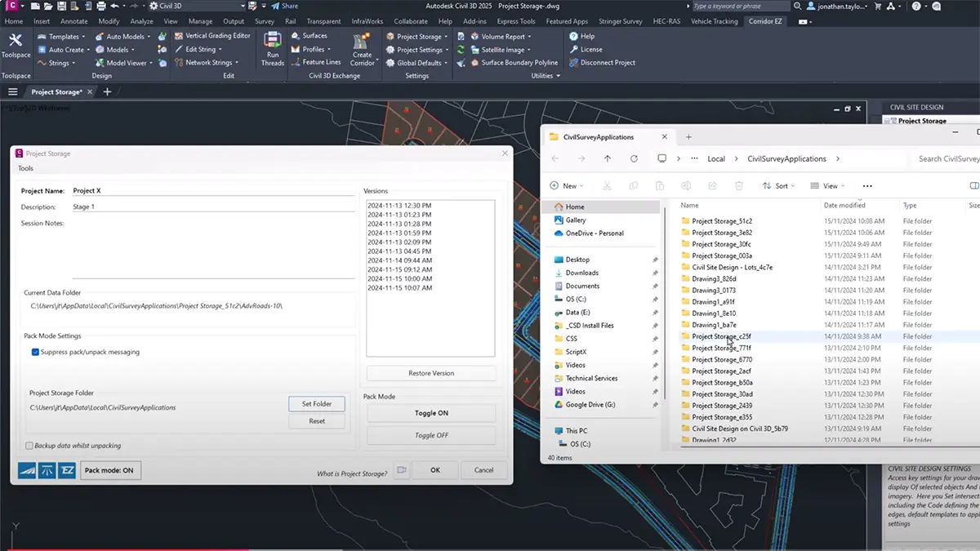
Task: Open the Tools menu in Project Storage dialog
Action: coord(26,169)
